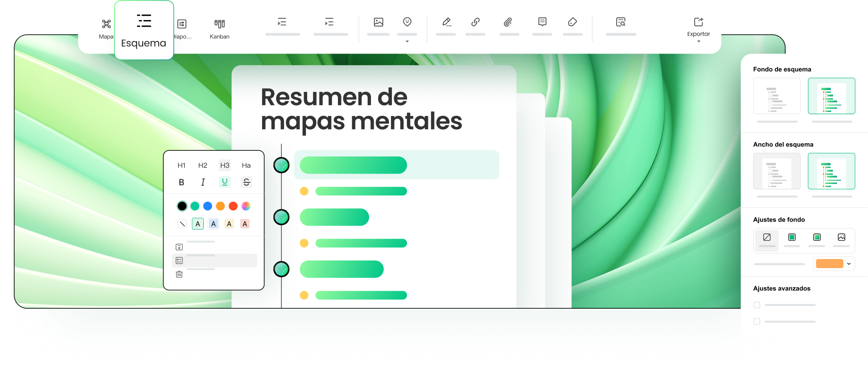Apply the green highlight A swatch
Viewport: 868px width, 372px height.
click(x=198, y=224)
